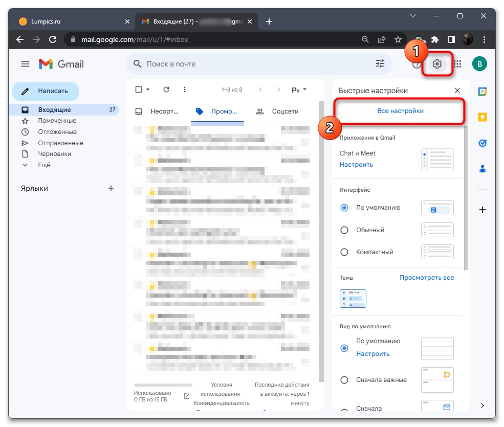
Task: Expand the Ещё folder list
Action: tap(43, 165)
